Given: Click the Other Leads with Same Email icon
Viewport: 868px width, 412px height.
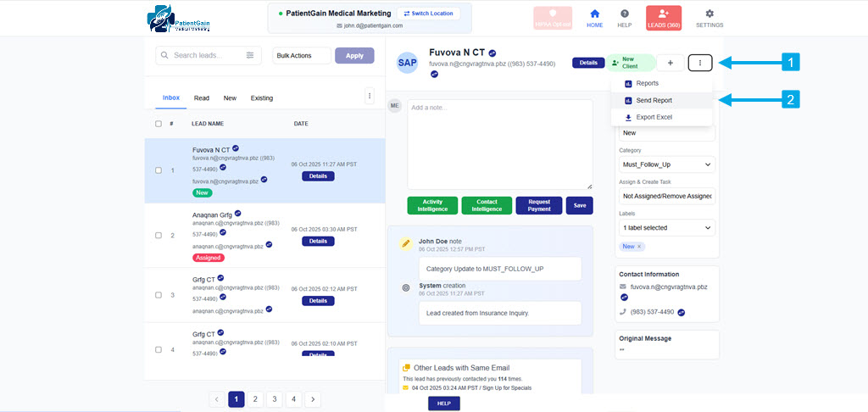Looking at the screenshot, I should click(406, 368).
